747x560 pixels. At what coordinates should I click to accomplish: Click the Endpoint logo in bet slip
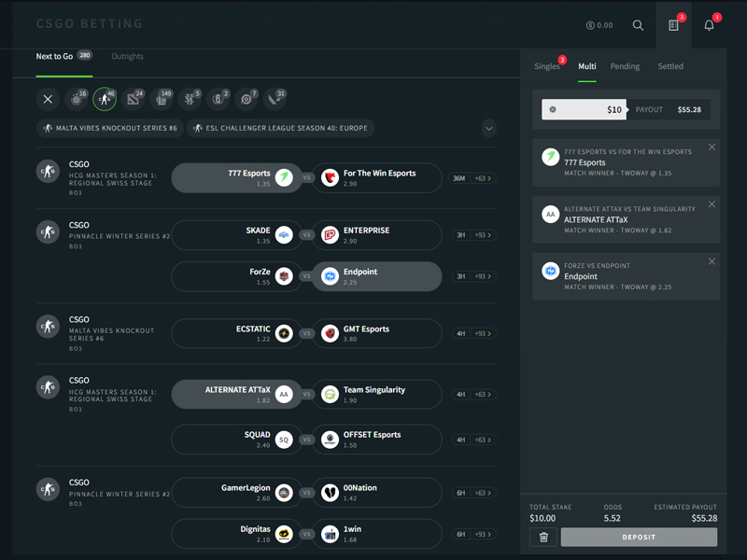[550, 271]
